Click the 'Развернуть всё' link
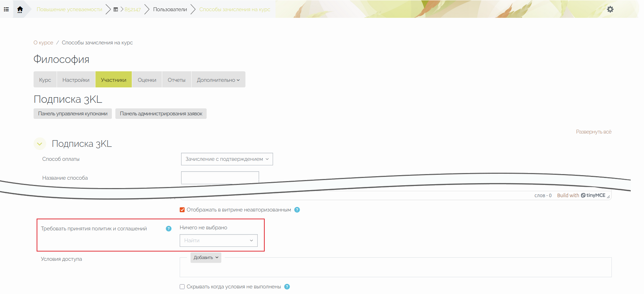Screen dimensions: 644x294 tap(594, 132)
